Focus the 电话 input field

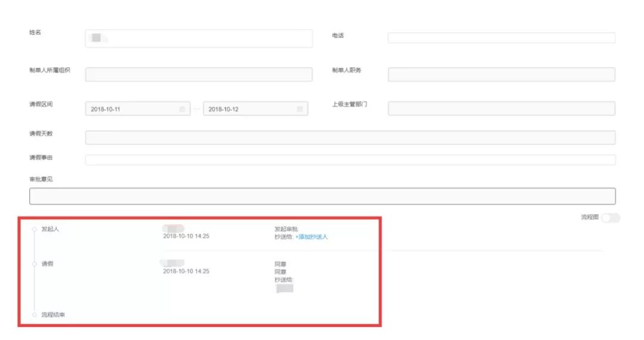tap(501, 38)
